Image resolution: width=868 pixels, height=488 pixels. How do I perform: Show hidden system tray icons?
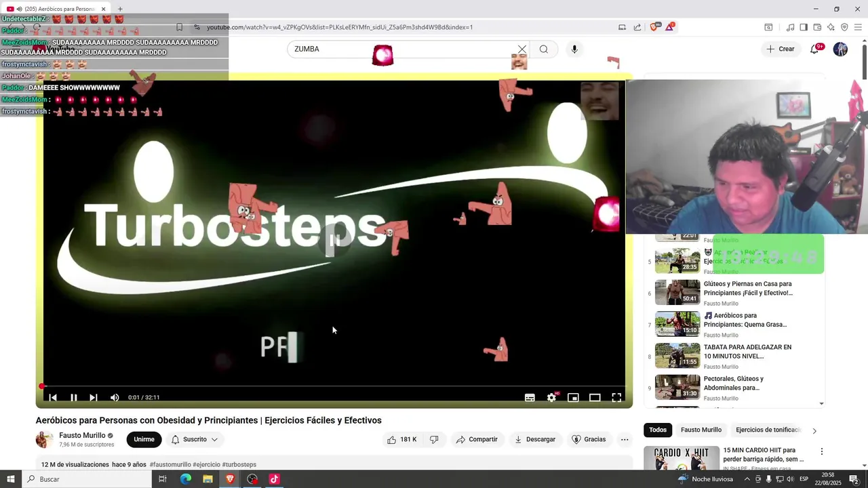747,479
